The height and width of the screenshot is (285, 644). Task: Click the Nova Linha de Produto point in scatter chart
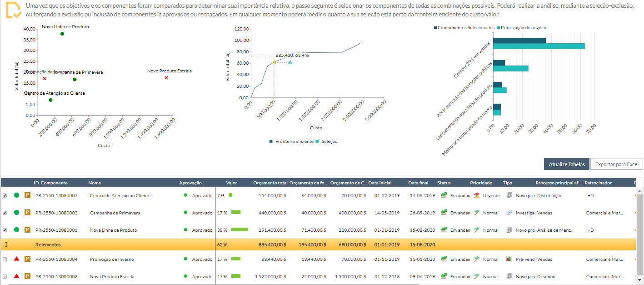click(62, 34)
